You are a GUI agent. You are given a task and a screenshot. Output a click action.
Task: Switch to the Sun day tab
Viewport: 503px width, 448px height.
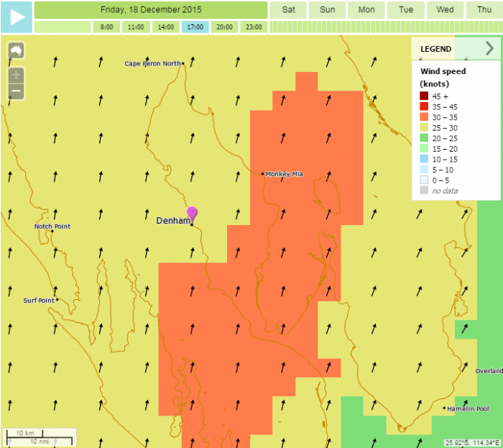327,9
